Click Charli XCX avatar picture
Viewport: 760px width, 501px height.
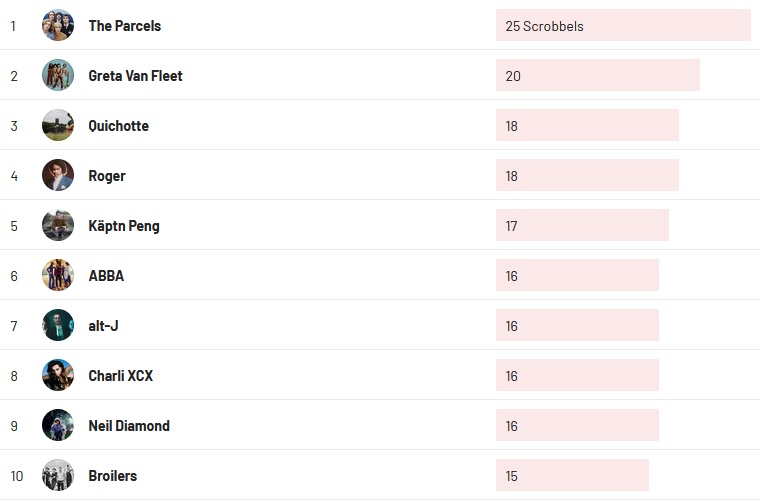coord(58,375)
